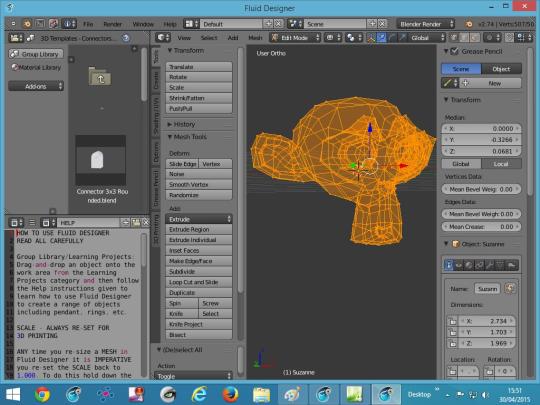Select vertex select mode icon
The image size is (540, 405).
pos(455,38)
